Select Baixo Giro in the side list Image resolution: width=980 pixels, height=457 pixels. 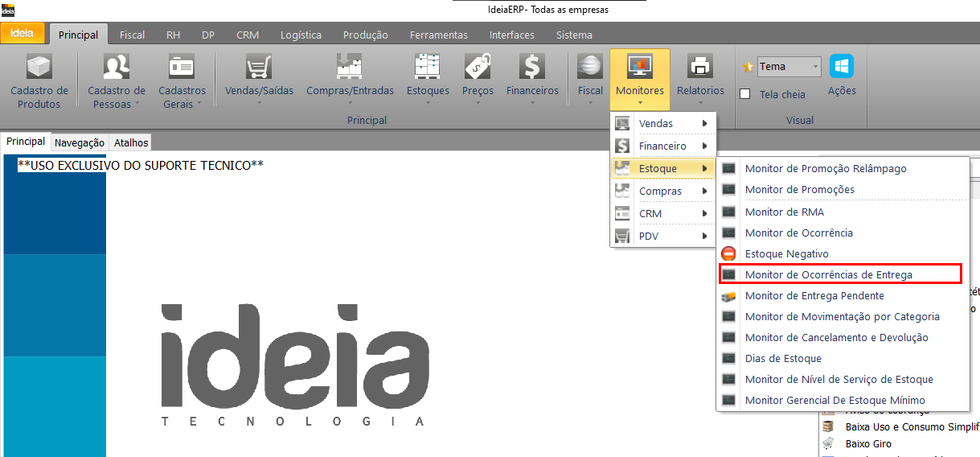[868, 443]
